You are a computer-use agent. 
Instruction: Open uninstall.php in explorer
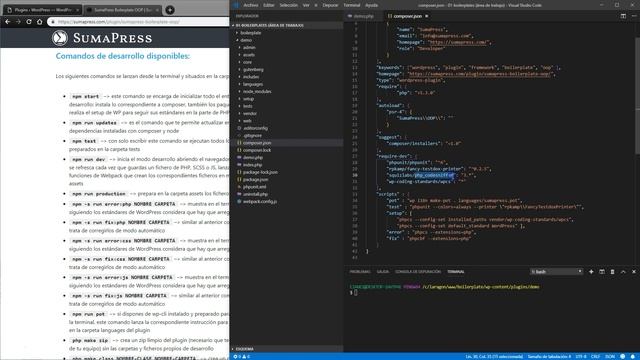pos(255,194)
